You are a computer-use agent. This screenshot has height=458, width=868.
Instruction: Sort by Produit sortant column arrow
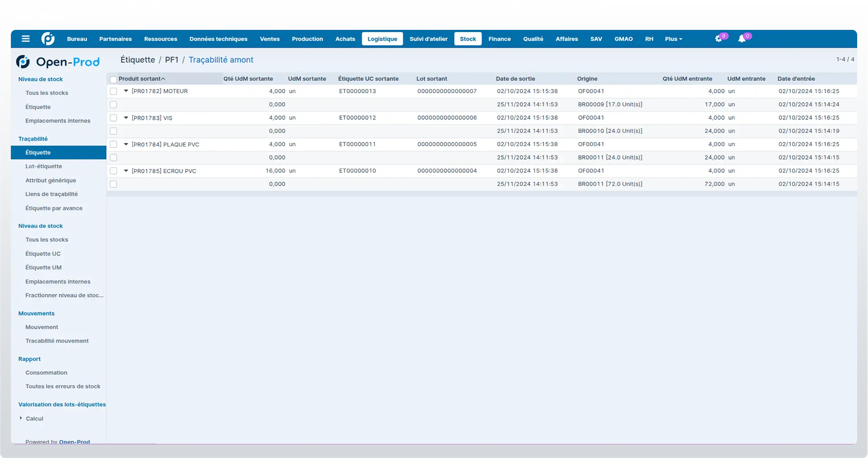tap(163, 79)
